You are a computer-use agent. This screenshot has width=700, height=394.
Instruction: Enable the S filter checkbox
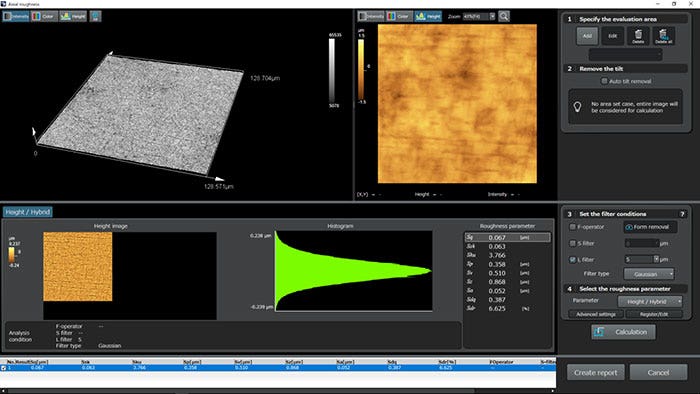(572, 243)
